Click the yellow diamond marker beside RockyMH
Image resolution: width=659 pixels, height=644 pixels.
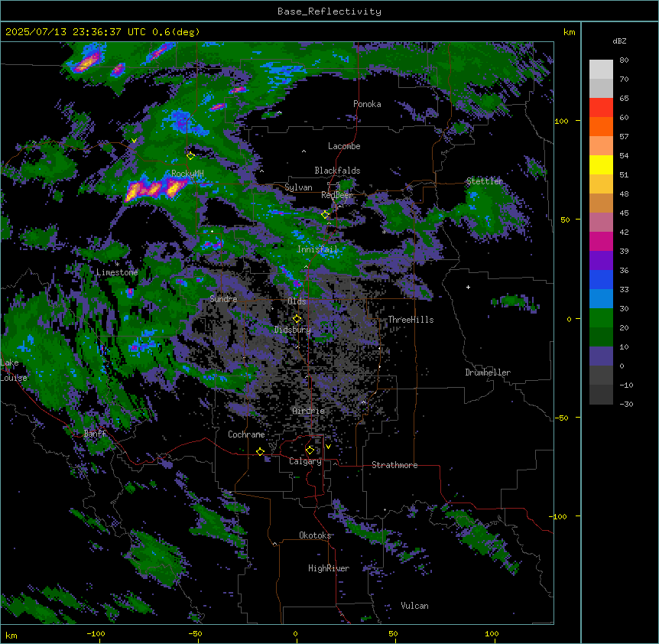coord(190,156)
